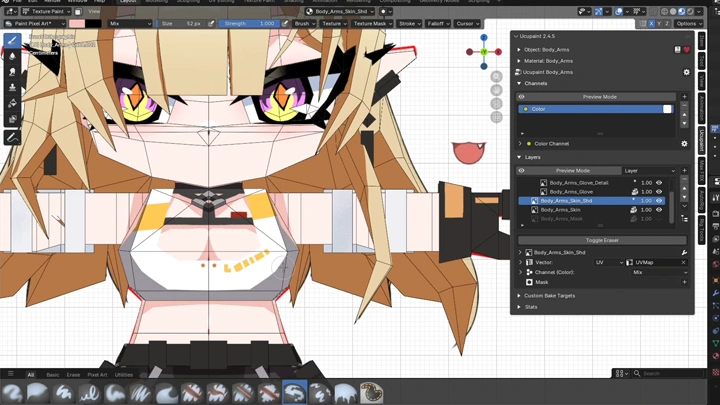This screenshot has width=720, height=405.
Task: Select rendered viewport shading
Action: tap(690, 11)
